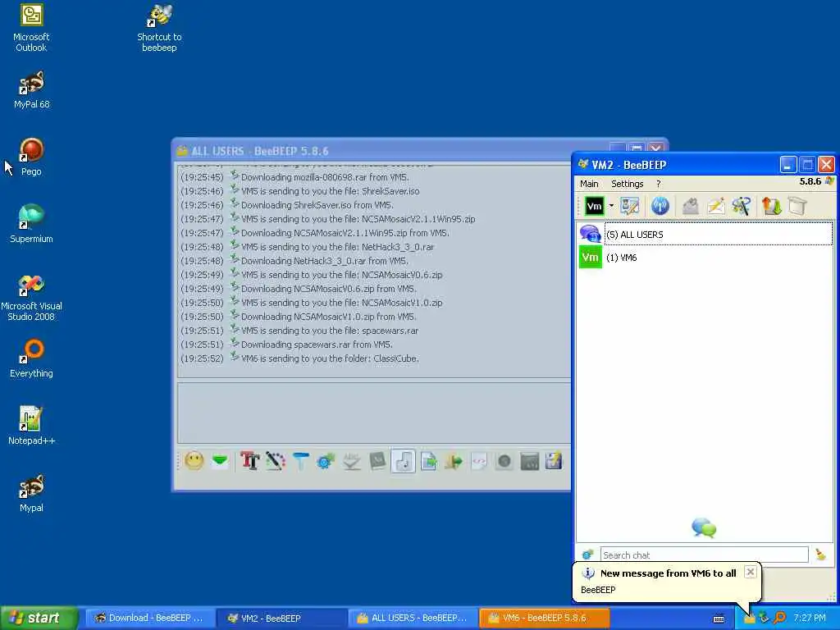The width and height of the screenshot is (840, 630).
Task: Click the save chat floppy icon
Action: [x=554, y=461]
